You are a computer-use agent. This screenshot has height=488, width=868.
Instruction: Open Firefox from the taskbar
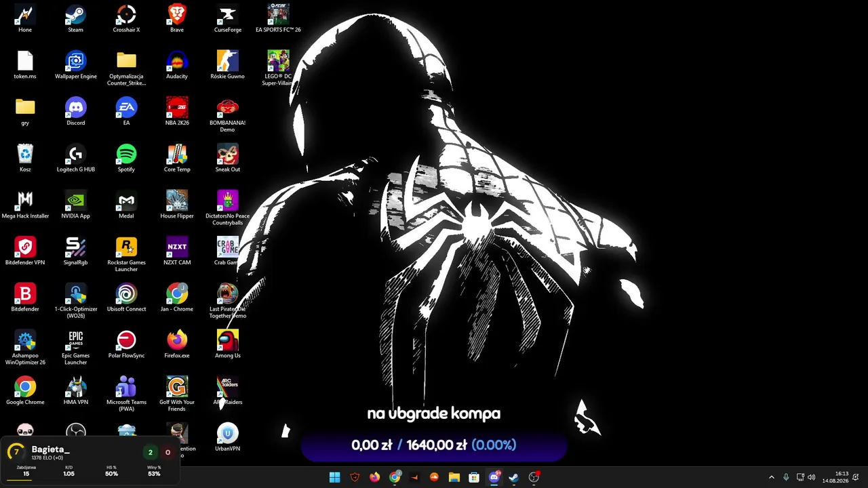pyautogui.click(x=374, y=477)
